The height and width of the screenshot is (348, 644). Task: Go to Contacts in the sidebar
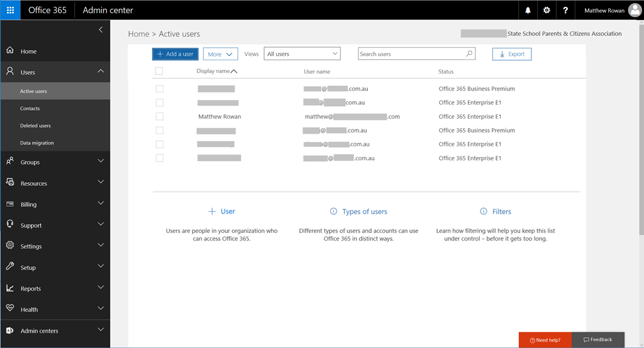[30, 109]
